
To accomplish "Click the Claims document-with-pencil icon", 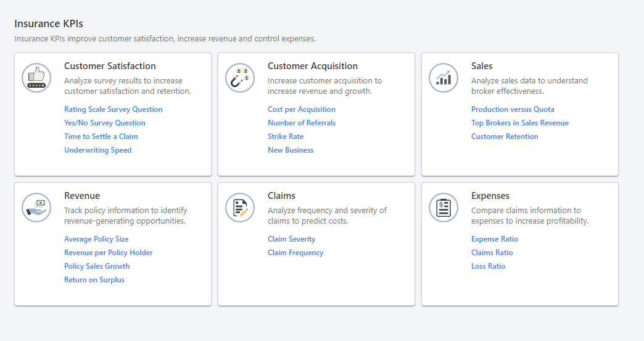I will tap(240, 208).
